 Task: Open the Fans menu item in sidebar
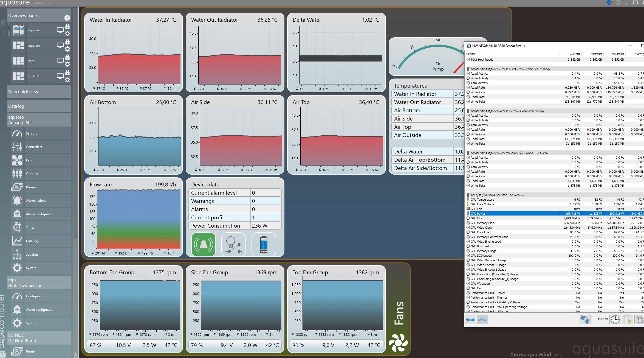pos(29,160)
